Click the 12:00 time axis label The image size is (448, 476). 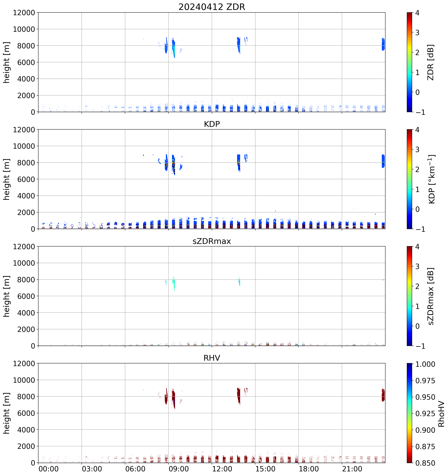[222, 469]
